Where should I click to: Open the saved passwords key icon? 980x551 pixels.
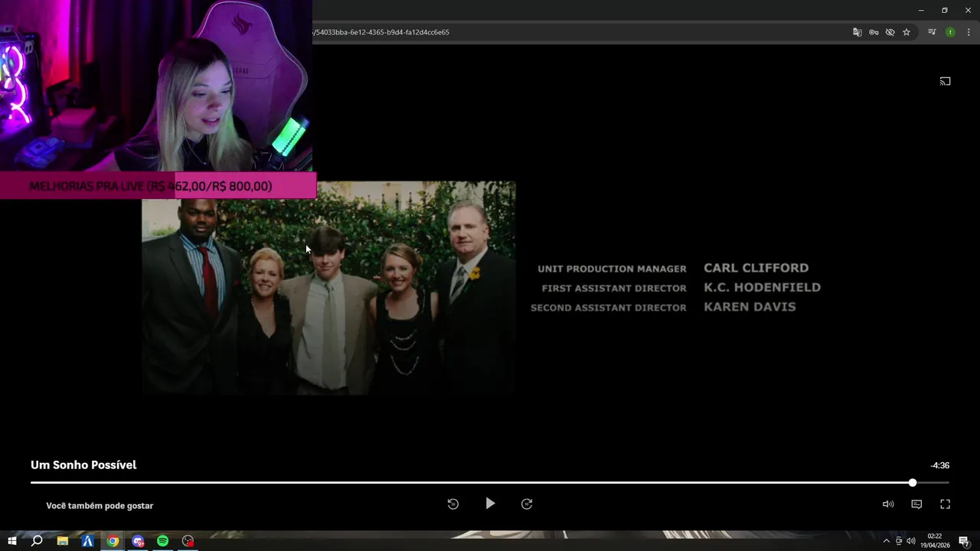[x=874, y=32]
